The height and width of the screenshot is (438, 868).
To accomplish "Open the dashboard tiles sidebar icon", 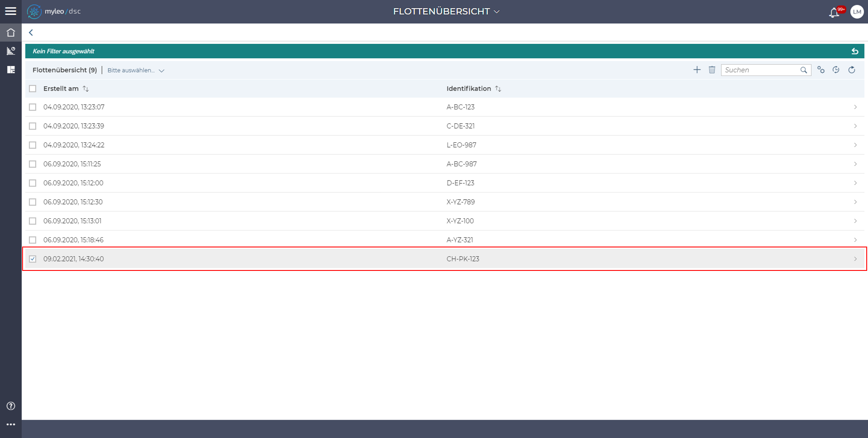I will 11,70.
